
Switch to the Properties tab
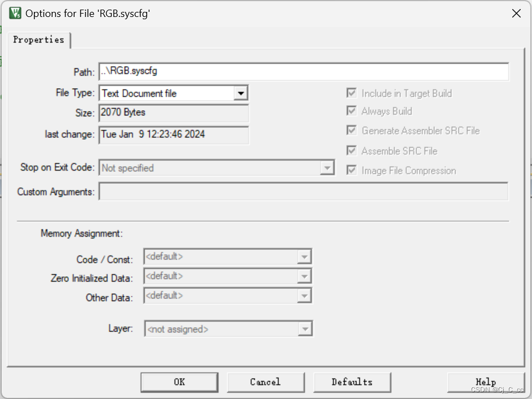coord(38,40)
